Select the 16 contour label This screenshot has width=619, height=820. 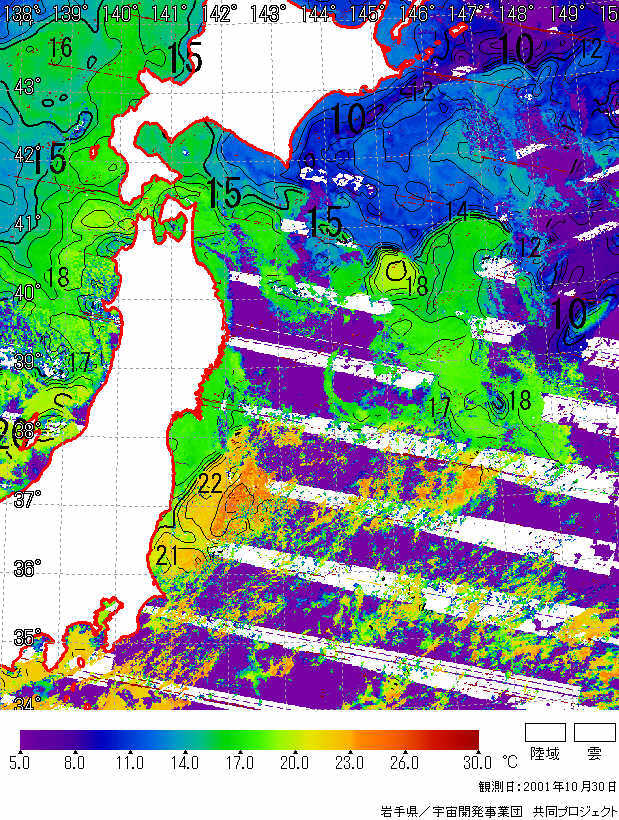coord(60,49)
